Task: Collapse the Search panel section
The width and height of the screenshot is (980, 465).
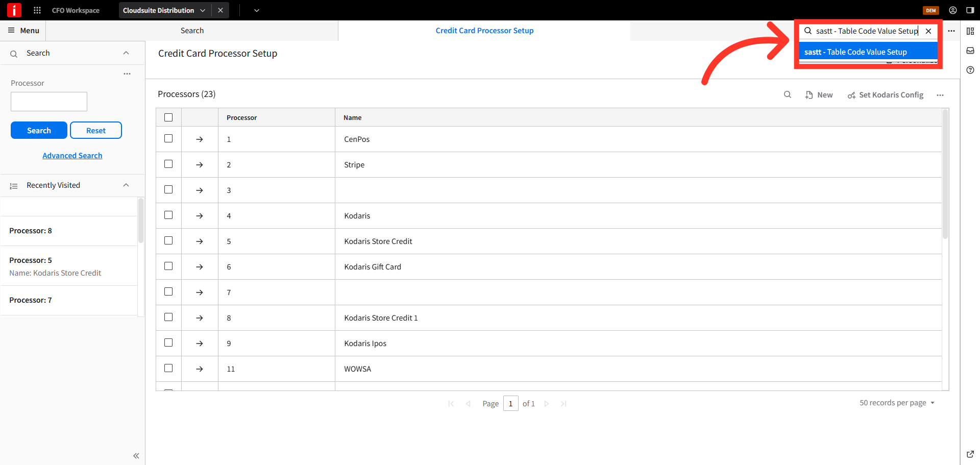Action: point(126,53)
